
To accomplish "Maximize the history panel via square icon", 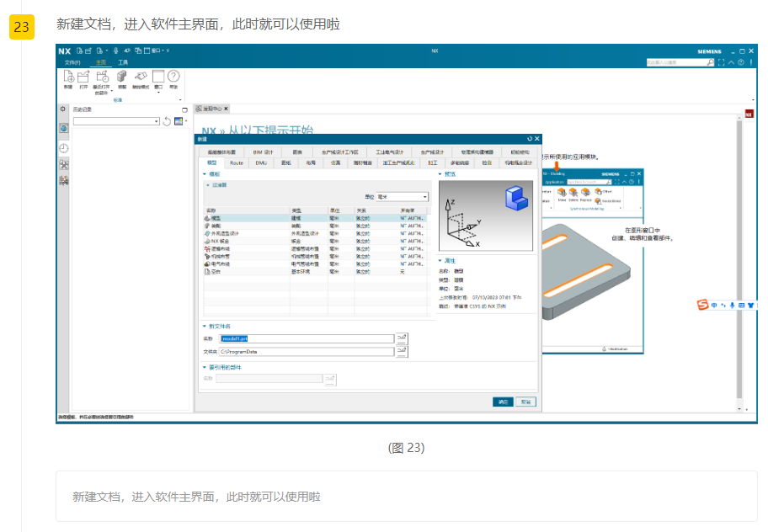I will (184, 109).
